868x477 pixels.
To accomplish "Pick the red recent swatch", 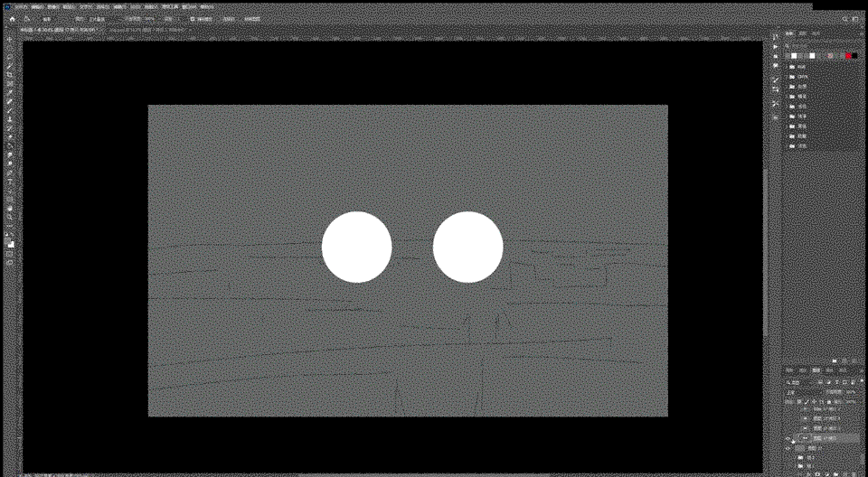I will [849, 56].
